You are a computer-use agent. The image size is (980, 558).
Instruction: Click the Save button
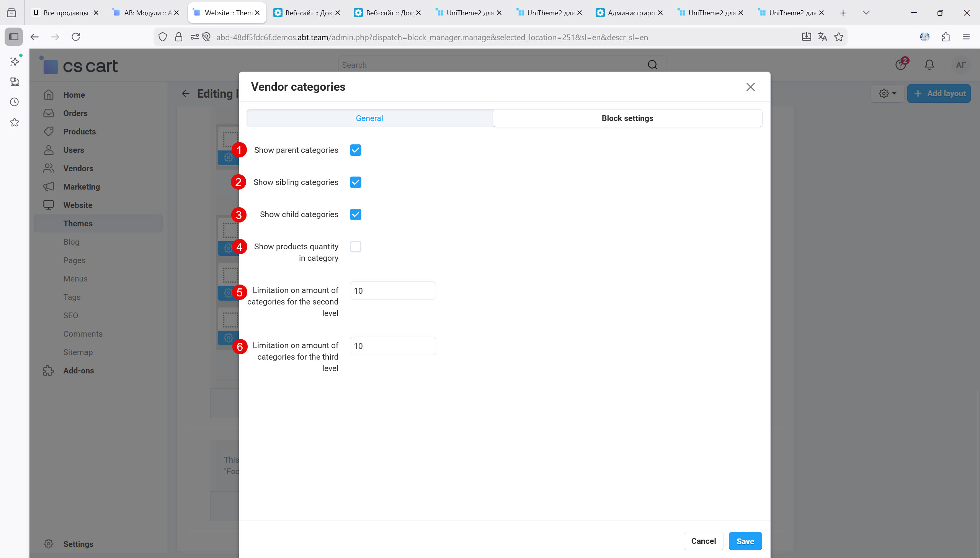[x=745, y=541]
